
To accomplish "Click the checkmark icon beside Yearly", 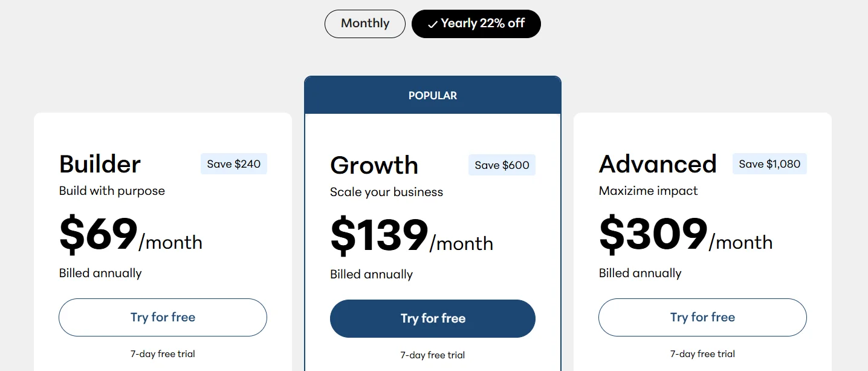I will tap(432, 25).
